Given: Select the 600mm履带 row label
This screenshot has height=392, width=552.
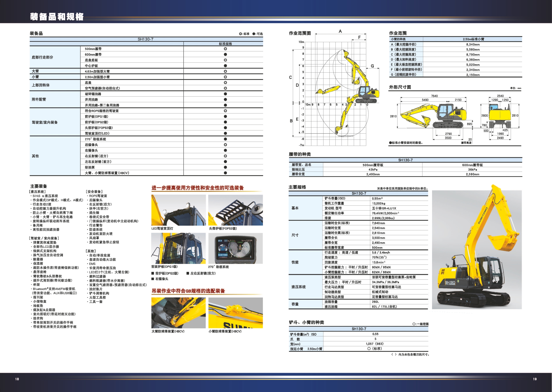Looking at the screenshot, I should 93,55.
